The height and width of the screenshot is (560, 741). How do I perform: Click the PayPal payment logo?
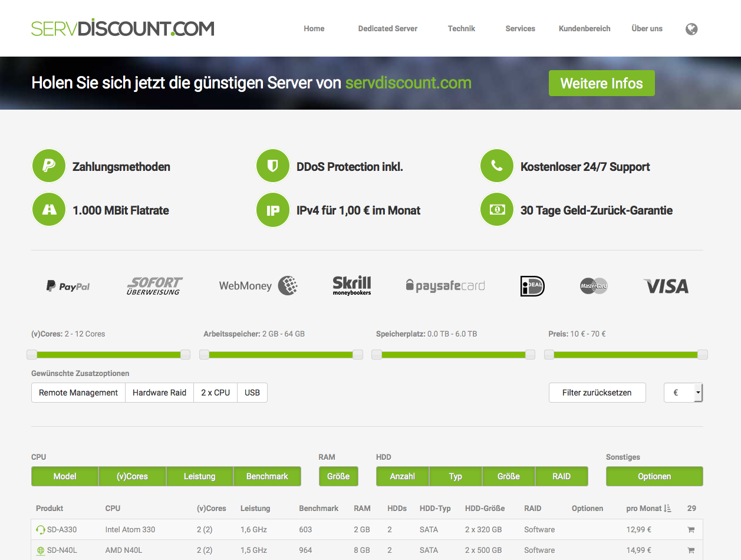click(x=68, y=286)
